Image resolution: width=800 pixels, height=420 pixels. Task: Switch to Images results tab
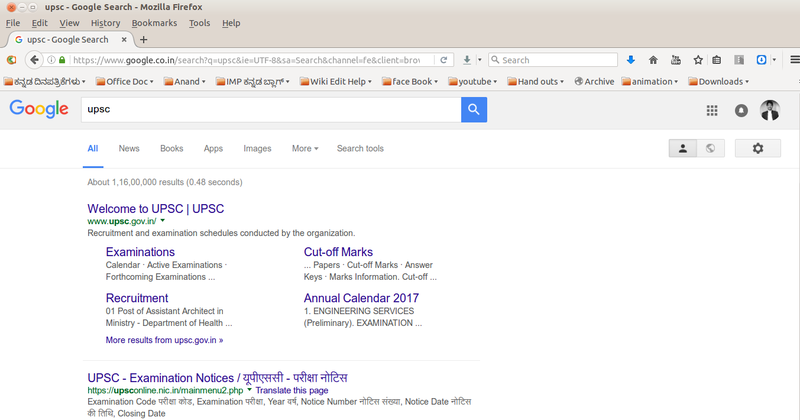(x=257, y=149)
